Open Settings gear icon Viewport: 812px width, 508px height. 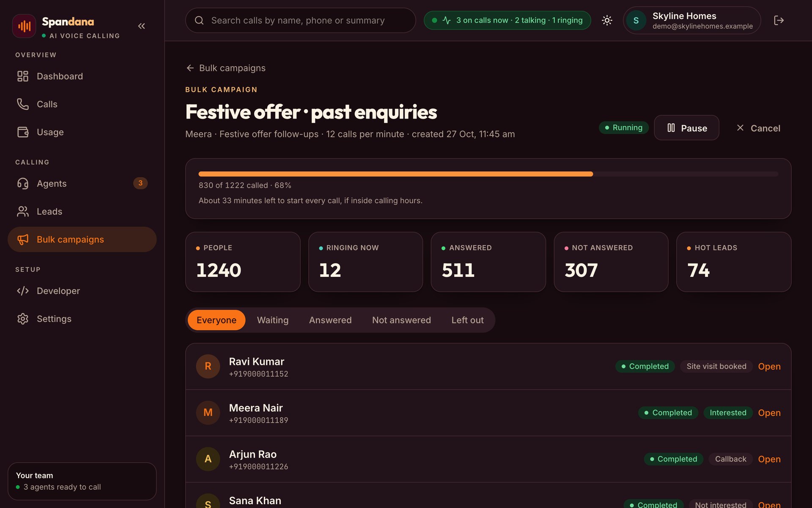coord(23,319)
